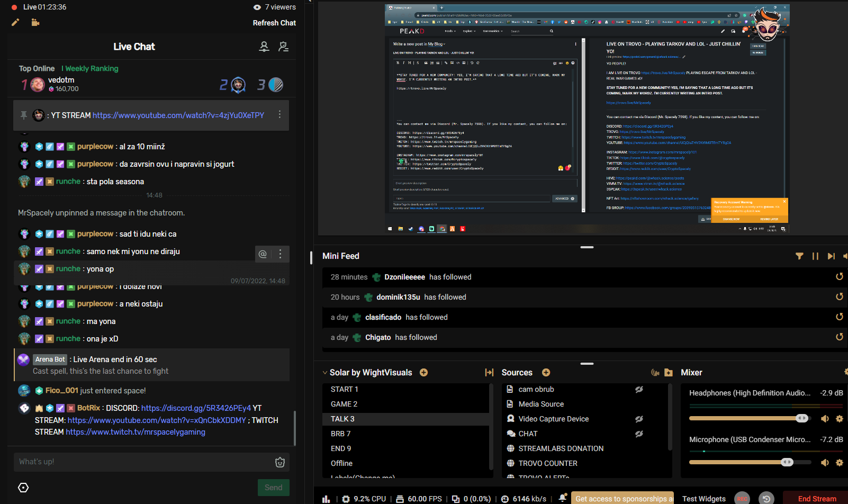Click the Send chat button
The image size is (848, 504).
click(274, 488)
